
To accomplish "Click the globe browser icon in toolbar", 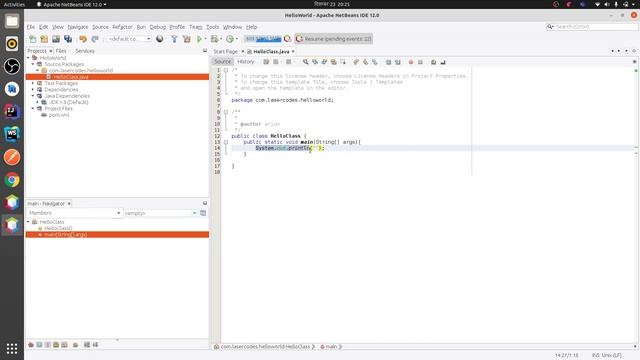I will pyautogui.click(x=160, y=39).
